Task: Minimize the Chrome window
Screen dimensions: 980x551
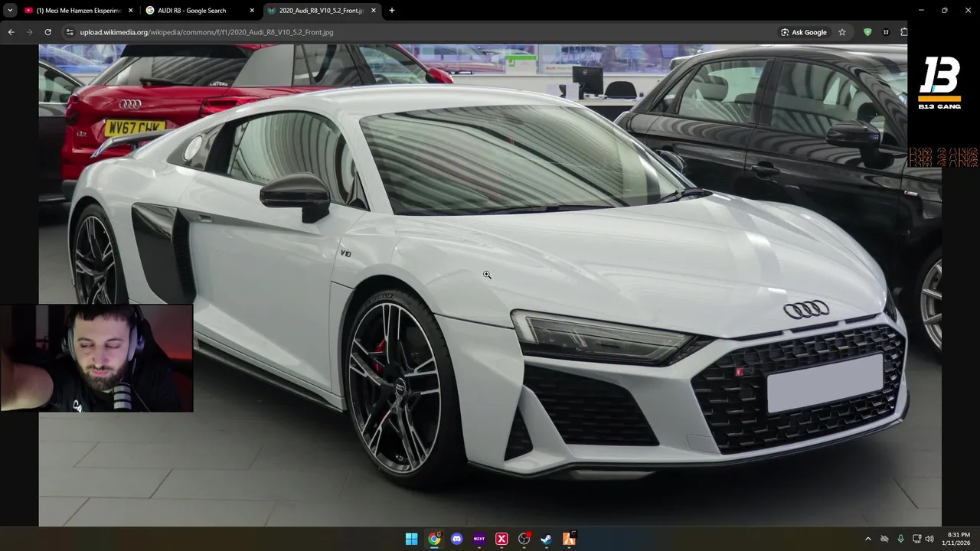Action: click(x=921, y=10)
